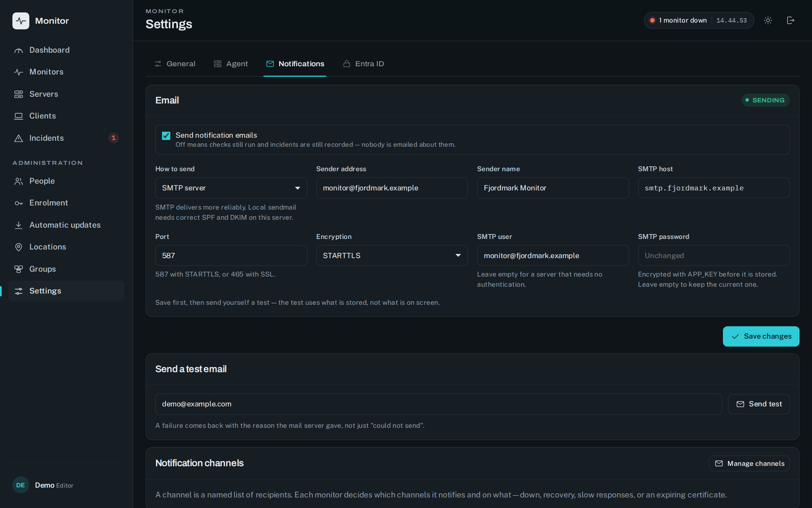812x508 pixels.
Task: Open the Encryption STARTTLS dropdown
Action: 392,256
